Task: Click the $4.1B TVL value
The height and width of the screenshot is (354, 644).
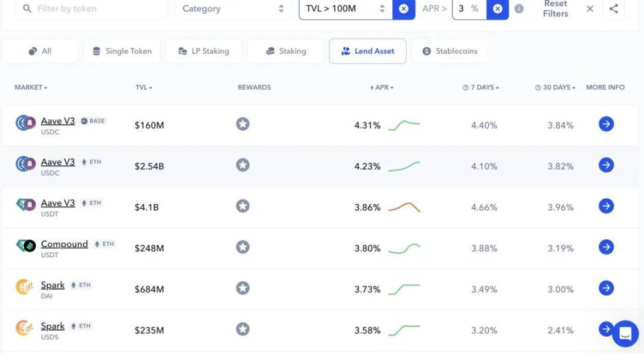Action: pyautogui.click(x=146, y=207)
